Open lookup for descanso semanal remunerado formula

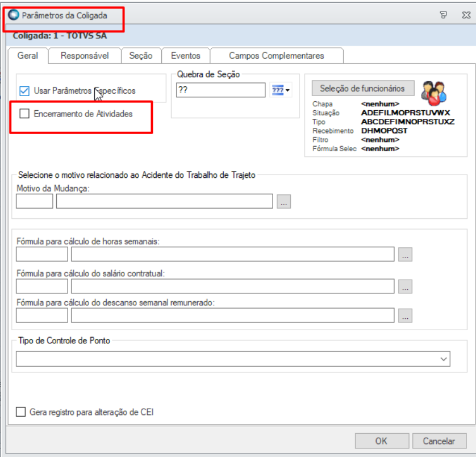click(405, 315)
